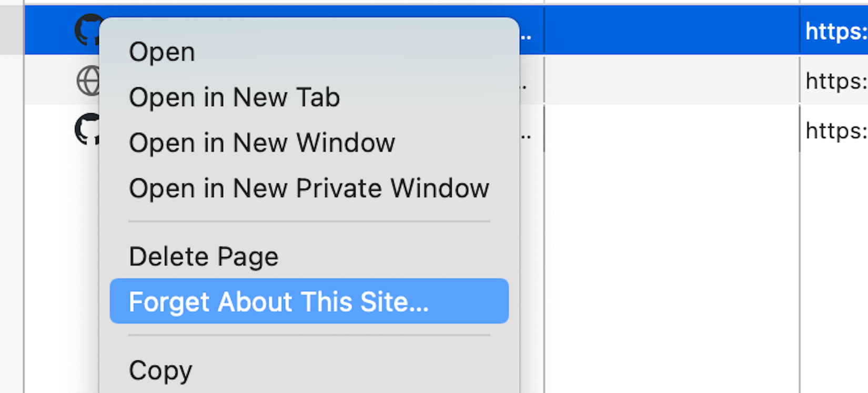Viewport: 868px width, 393px height.
Task: Choose Open in New Tab
Action: tap(235, 97)
